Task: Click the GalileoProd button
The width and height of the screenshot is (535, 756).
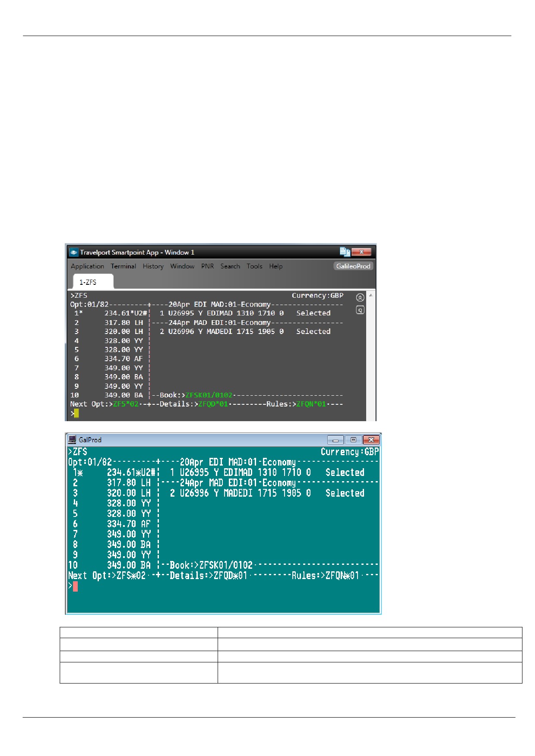Action: coord(353,266)
